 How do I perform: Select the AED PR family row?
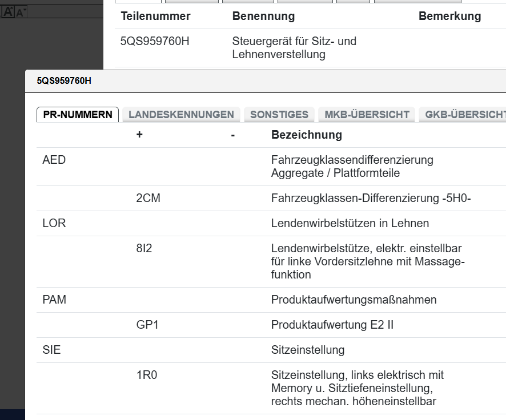54,160
